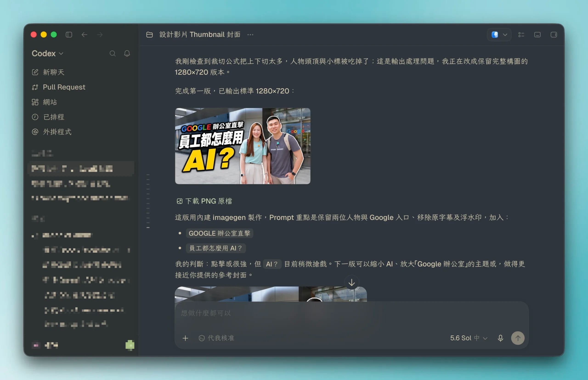This screenshot has height=380, width=588.
Task: Open 外掛程式 plugins section
Action: click(52, 132)
